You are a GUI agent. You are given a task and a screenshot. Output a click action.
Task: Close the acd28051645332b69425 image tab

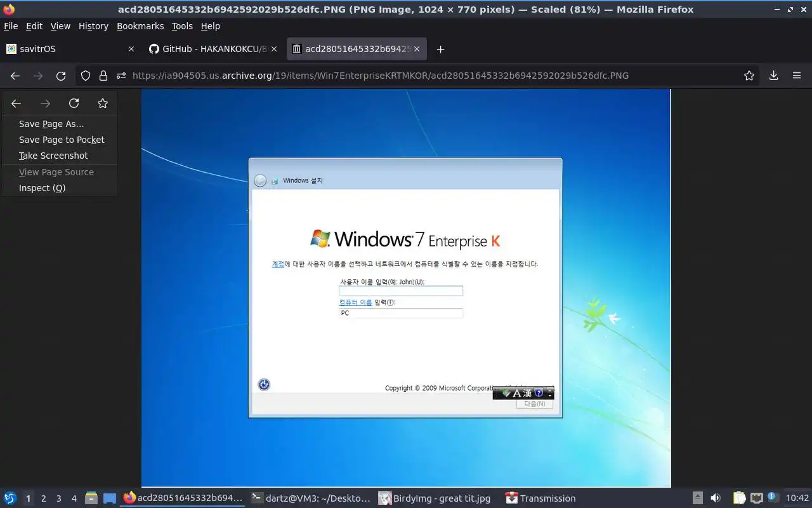[417, 49]
